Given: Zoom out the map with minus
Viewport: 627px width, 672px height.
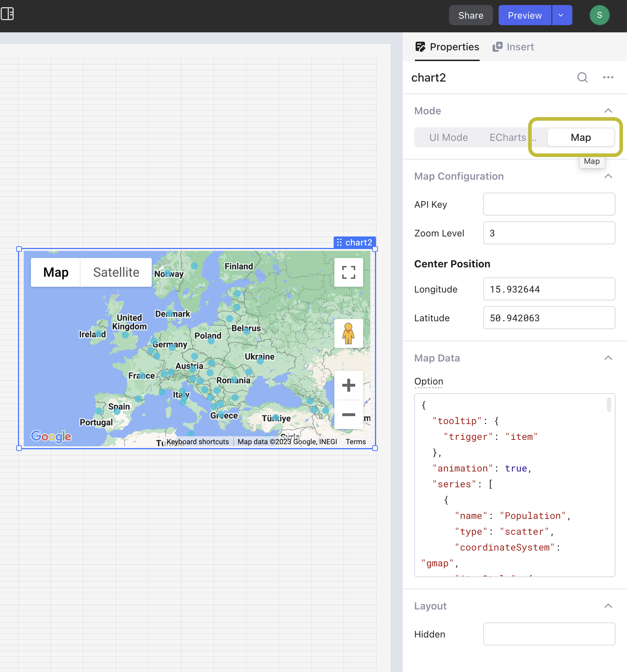Looking at the screenshot, I should point(348,415).
